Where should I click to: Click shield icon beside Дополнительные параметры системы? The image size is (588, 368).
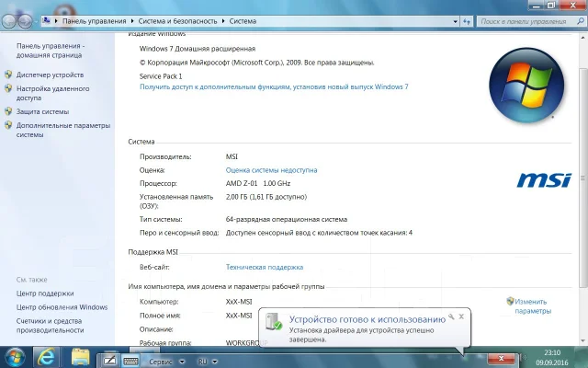click(8, 125)
